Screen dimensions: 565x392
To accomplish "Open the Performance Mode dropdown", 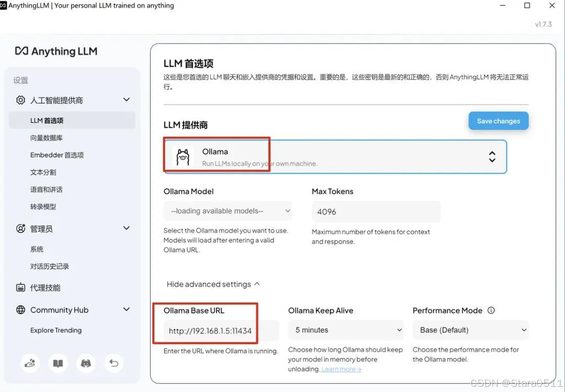I will click(x=471, y=330).
